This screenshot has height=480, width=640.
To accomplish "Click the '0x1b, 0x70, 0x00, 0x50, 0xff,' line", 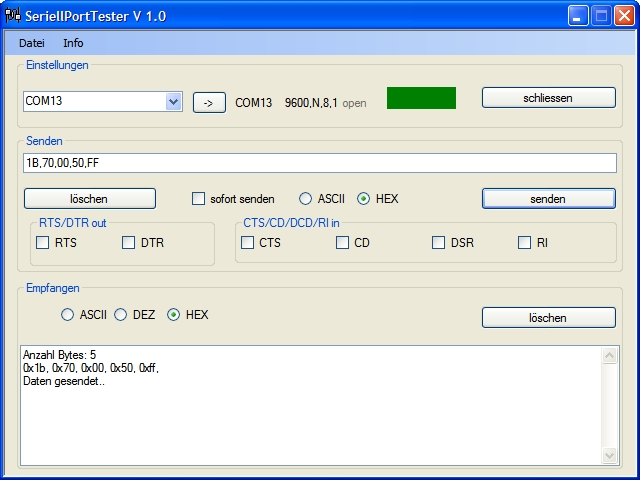I will click(x=91, y=368).
